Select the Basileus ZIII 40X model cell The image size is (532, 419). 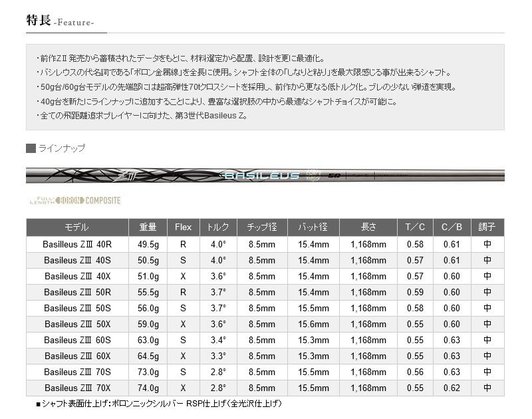[77, 276]
